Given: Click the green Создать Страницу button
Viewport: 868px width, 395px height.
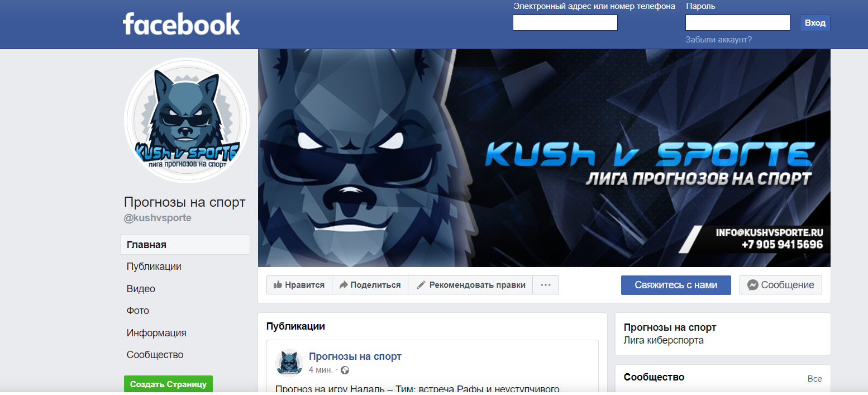Looking at the screenshot, I should click(168, 384).
